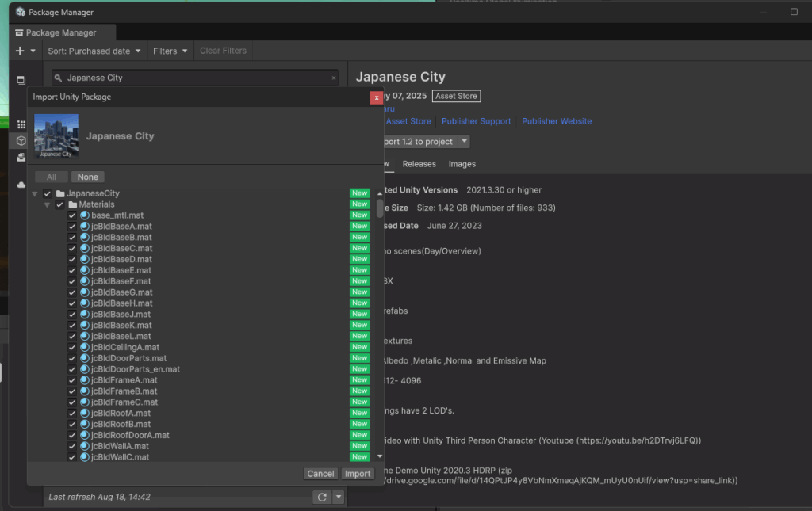Open the dropdown arrow next to the refresh button

pyautogui.click(x=339, y=497)
